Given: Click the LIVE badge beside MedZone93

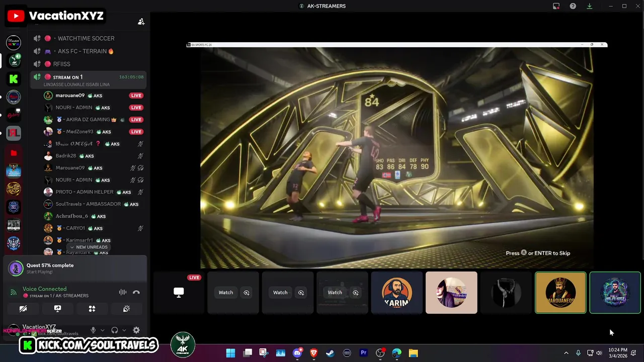Looking at the screenshot, I should click(x=136, y=132).
